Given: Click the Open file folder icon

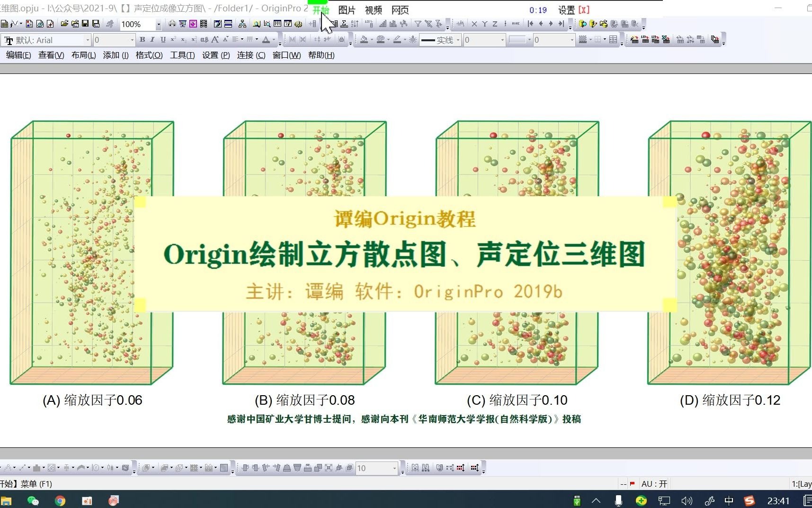Looking at the screenshot, I should click(64, 24).
